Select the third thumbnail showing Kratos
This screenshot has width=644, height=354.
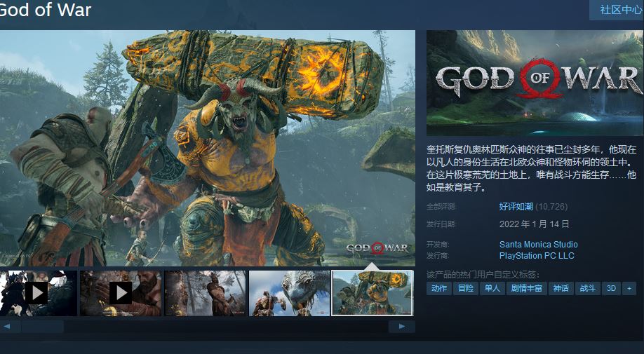pyautogui.click(x=205, y=292)
